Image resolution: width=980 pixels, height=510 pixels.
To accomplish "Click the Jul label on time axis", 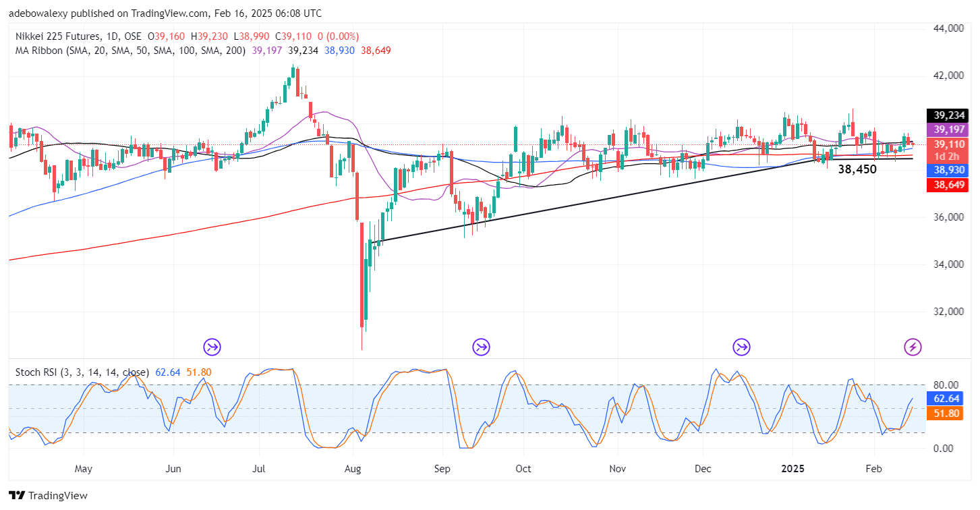I will [x=260, y=469].
